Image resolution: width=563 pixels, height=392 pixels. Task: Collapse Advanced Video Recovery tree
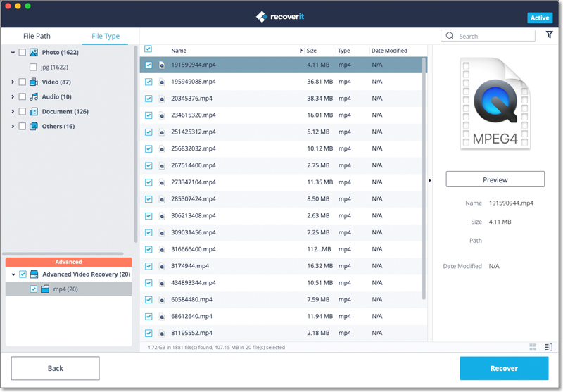coord(13,274)
